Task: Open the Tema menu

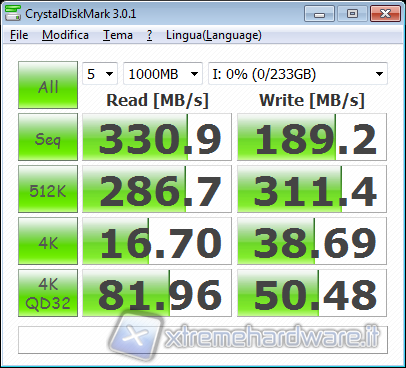Action: tap(118, 35)
